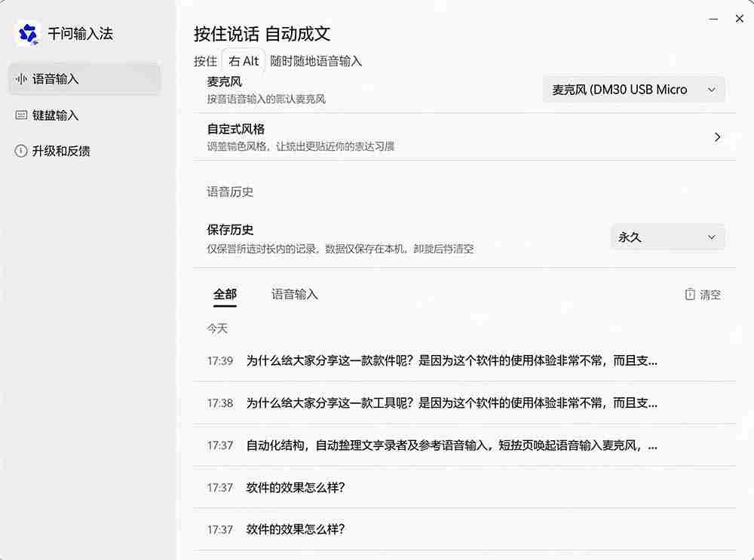Click the trash icon beside 清空
Image resolution: width=754 pixels, height=560 pixels.
pos(690,294)
